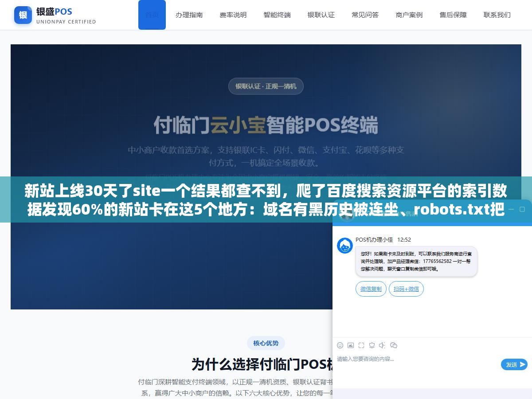Maximize the chat widget window
532x399 pixels.
(522, 208)
